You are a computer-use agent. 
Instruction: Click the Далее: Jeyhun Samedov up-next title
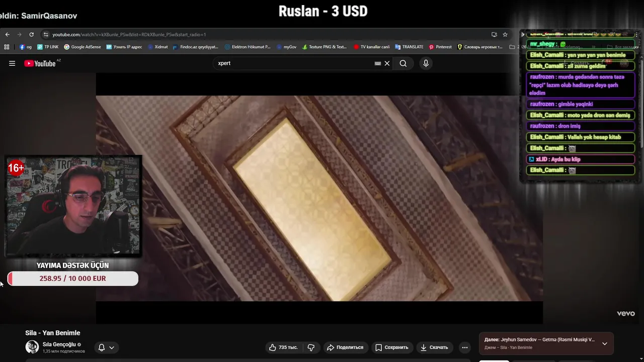point(539,340)
